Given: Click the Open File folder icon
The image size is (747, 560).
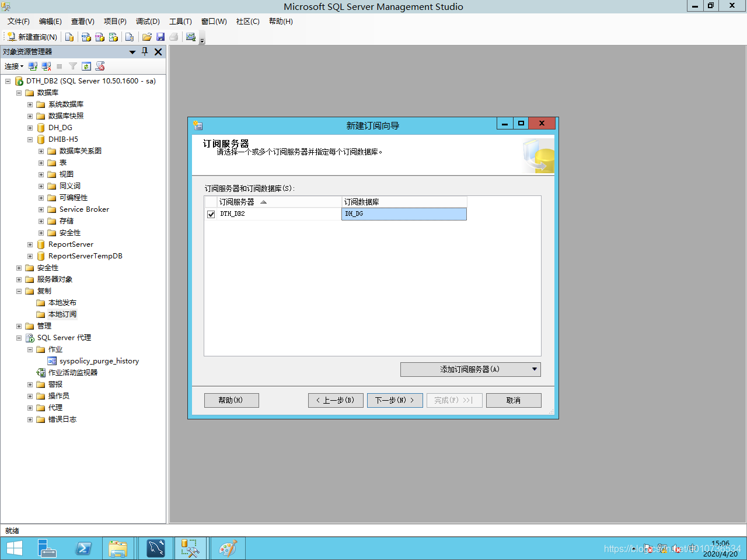Looking at the screenshot, I should tap(147, 37).
